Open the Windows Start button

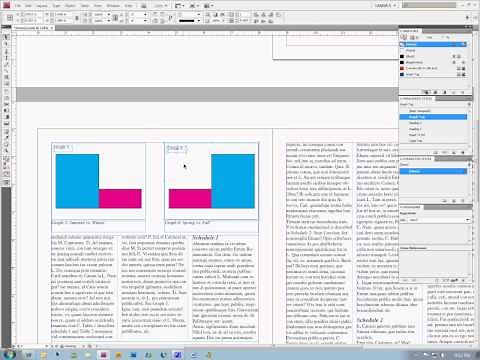9,355
